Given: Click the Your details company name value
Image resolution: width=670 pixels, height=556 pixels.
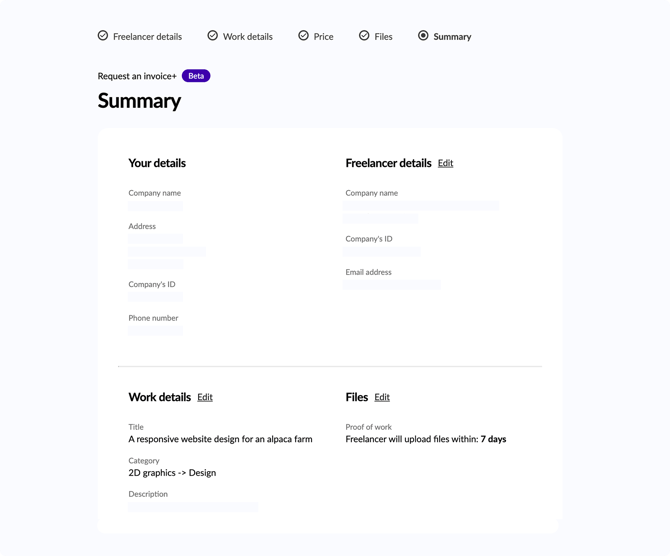Looking at the screenshot, I should click(156, 206).
